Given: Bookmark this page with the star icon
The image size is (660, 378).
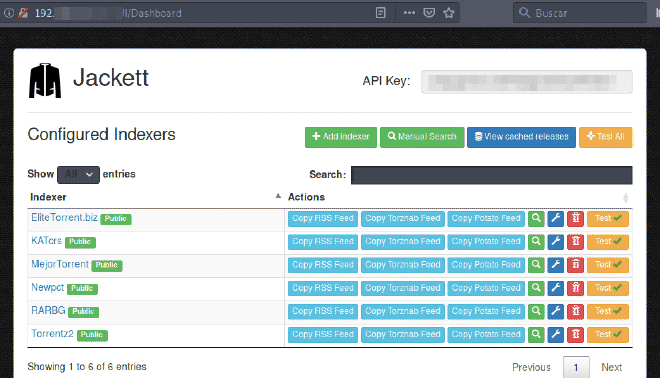Looking at the screenshot, I should pyautogui.click(x=449, y=13).
